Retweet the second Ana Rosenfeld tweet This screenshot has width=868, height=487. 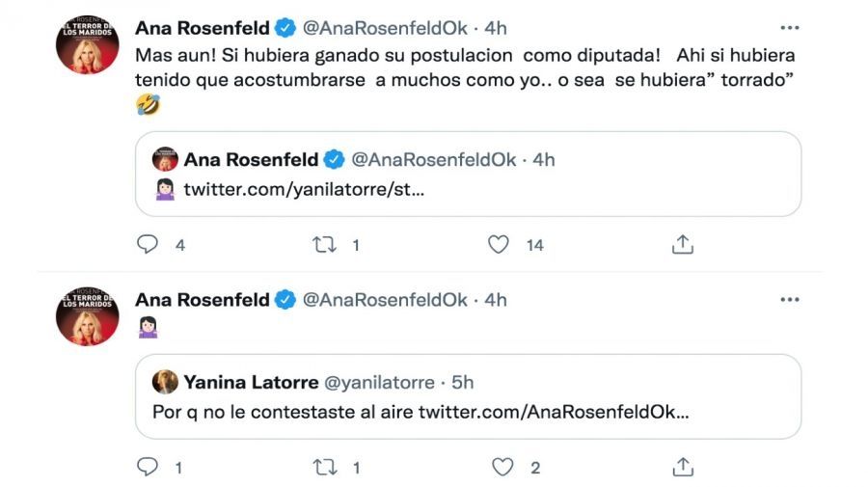(325, 468)
